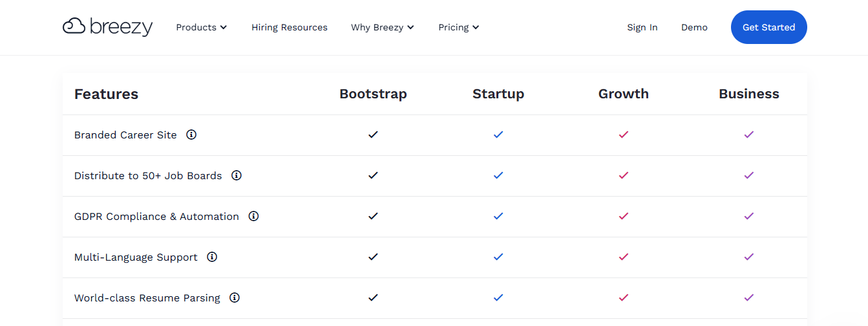
Task: Go to the Demo page
Action: point(694,27)
